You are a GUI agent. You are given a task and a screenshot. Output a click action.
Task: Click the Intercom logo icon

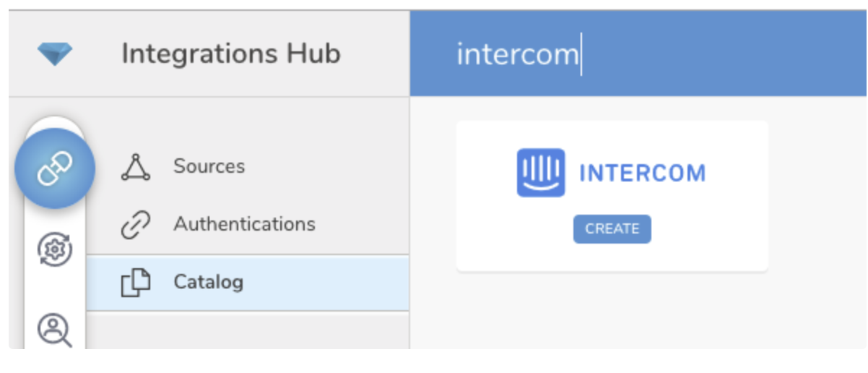541,173
